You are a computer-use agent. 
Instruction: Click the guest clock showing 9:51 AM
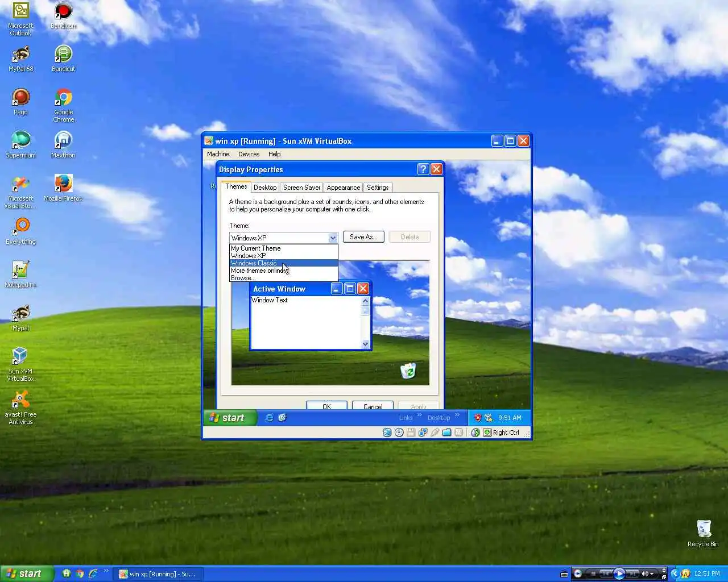pos(510,418)
